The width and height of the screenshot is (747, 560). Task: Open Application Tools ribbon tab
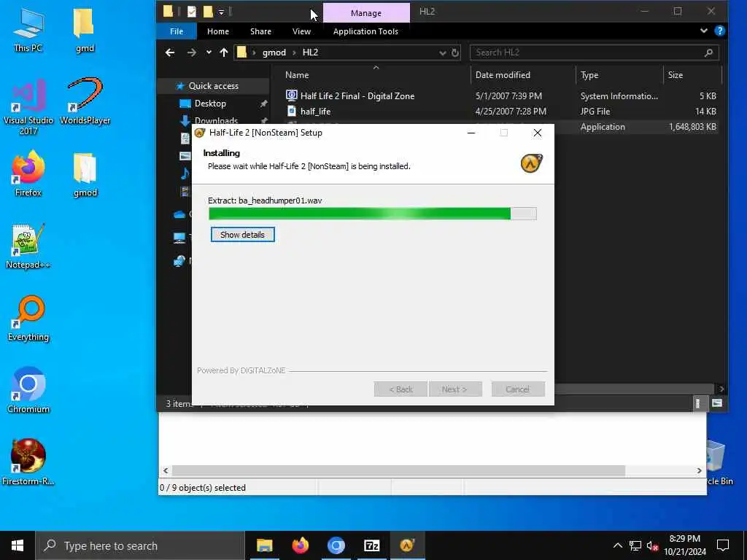[x=365, y=31]
